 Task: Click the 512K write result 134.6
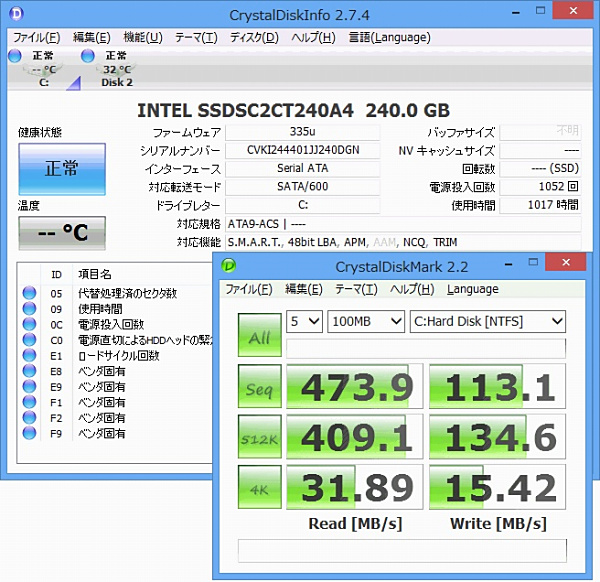497,437
